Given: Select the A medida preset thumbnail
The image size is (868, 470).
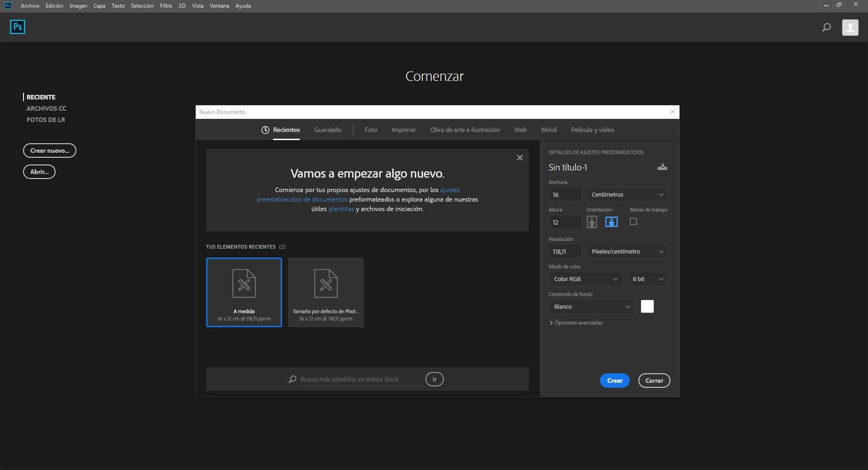Looking at the screenshot, I should (244, 292).
